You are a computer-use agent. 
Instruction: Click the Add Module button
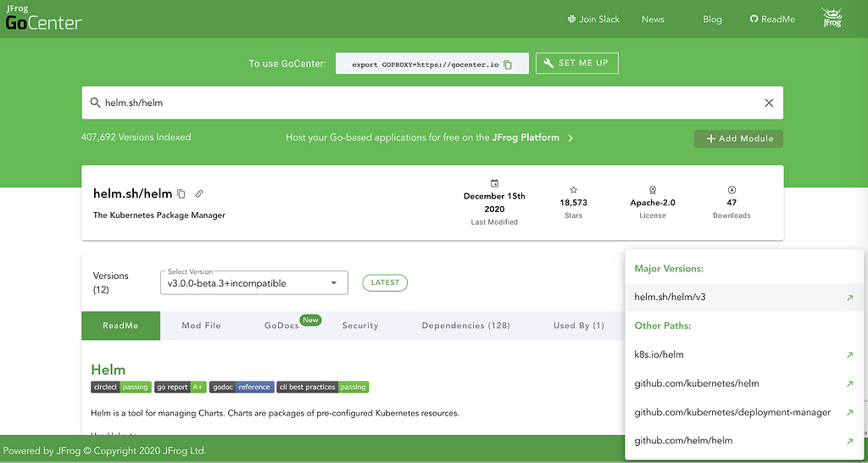738,139
